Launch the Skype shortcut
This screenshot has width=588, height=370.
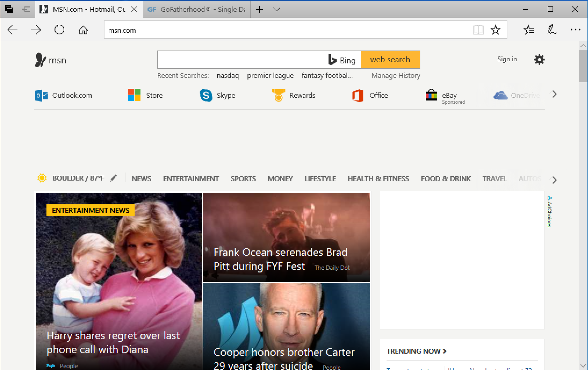coord(217,95)
